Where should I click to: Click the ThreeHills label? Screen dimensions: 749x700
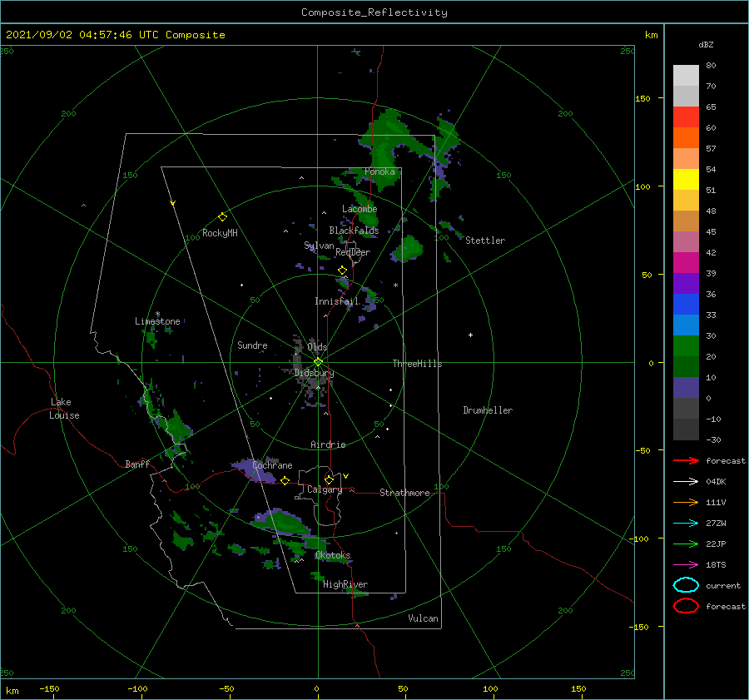pos(417,364)
